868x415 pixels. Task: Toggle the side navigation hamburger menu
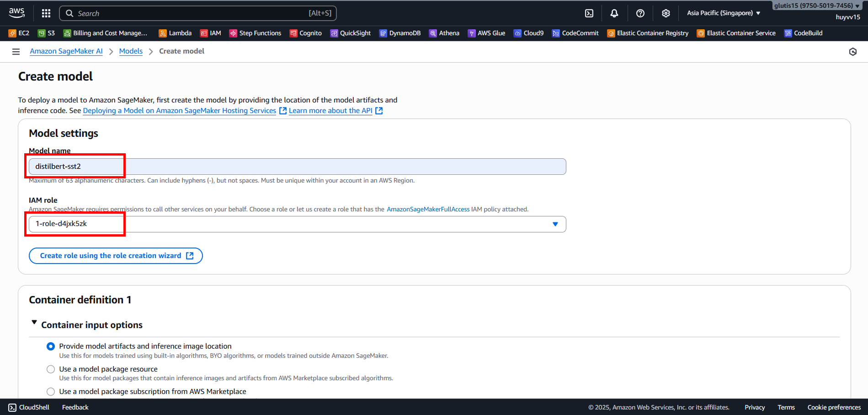tap(16, 52)
